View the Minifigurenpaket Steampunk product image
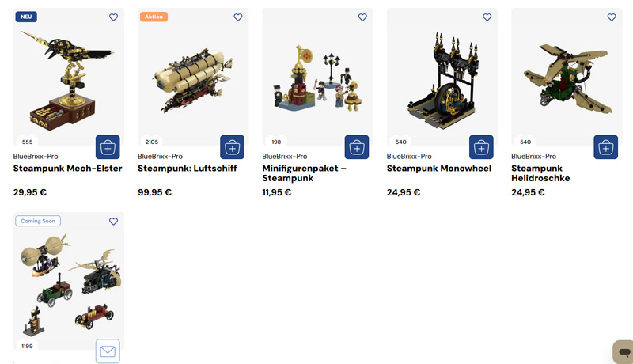 click(318, 77)
